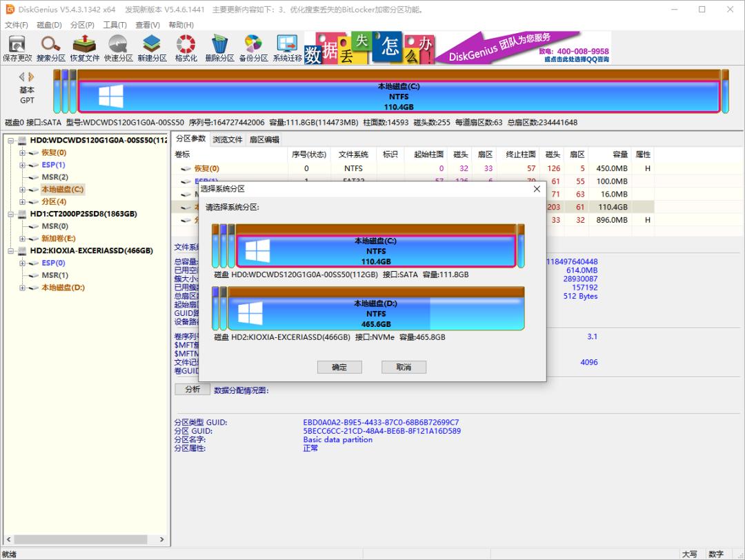Toggle the 大写 caps-lock indicator

click(x=688, y=553)
